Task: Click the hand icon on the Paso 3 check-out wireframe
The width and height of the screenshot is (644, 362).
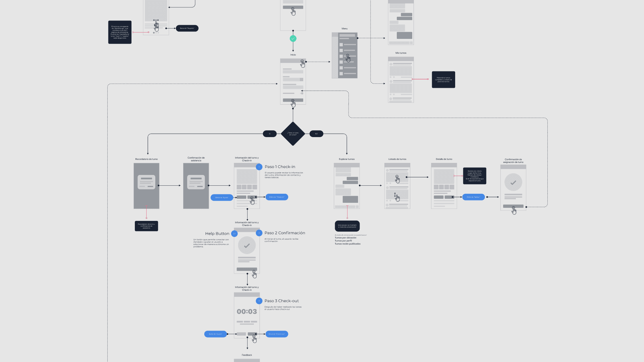Action: (254, 339)
